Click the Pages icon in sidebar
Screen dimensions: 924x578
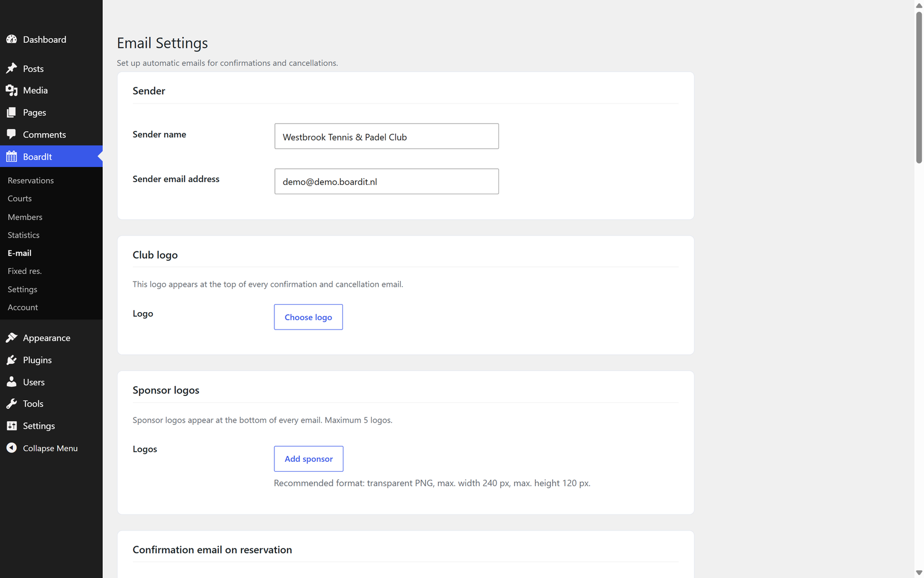[12, 113]
